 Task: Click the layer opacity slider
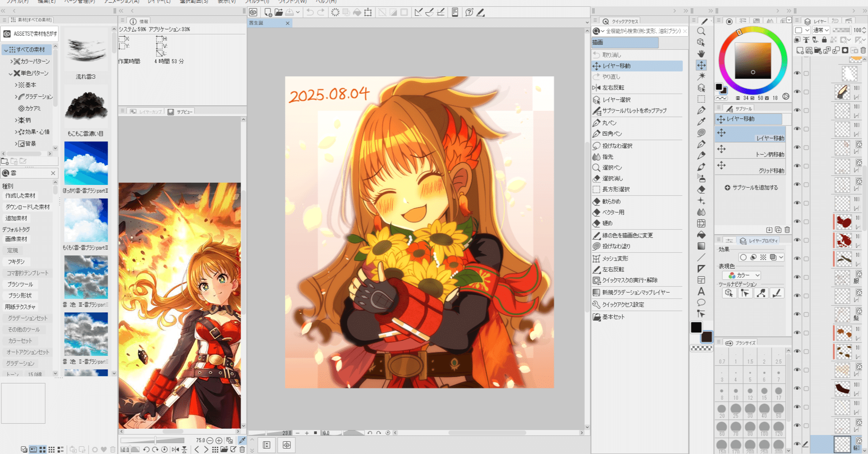point(841,30)
